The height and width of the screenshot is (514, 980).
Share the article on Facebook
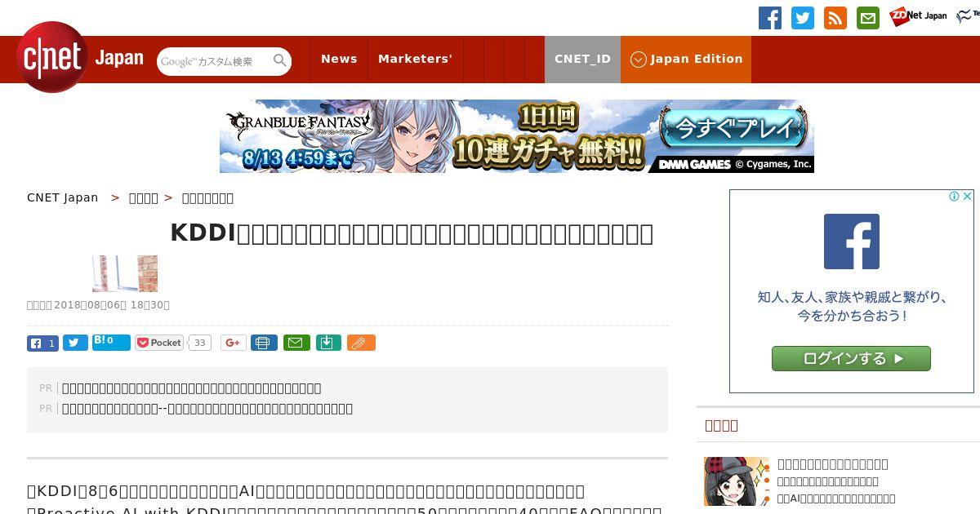click(x=42, y=343)
